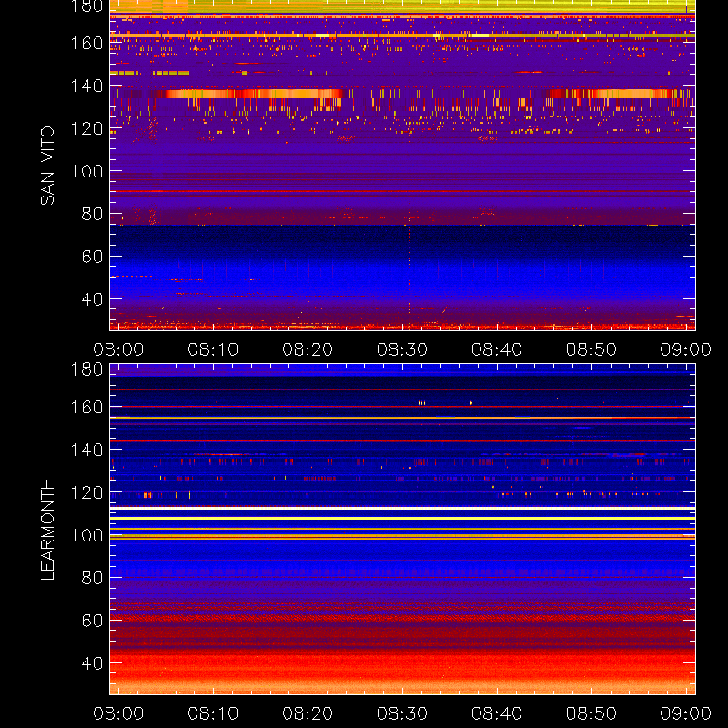This screenshot has width=728, height=728.
Task: Click 08:40 time label below San Vito plot
Action: click(497, 349)
